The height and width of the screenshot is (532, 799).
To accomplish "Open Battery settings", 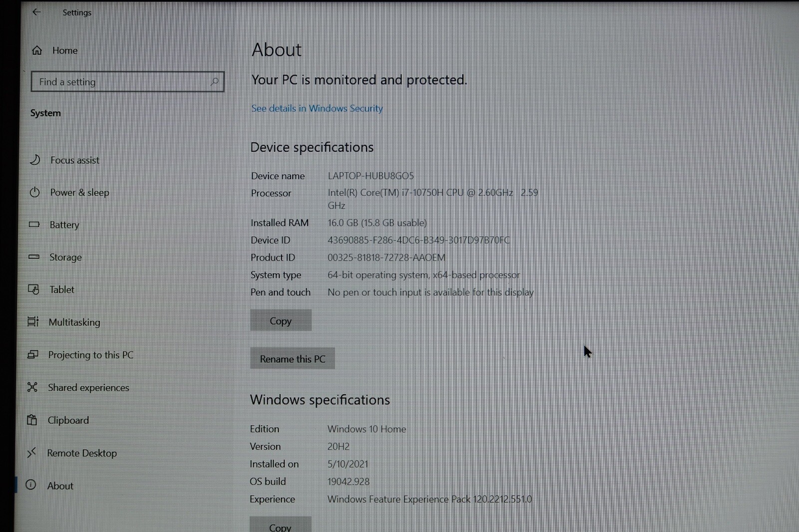I will pyautogui.click(x=64, y=225).
